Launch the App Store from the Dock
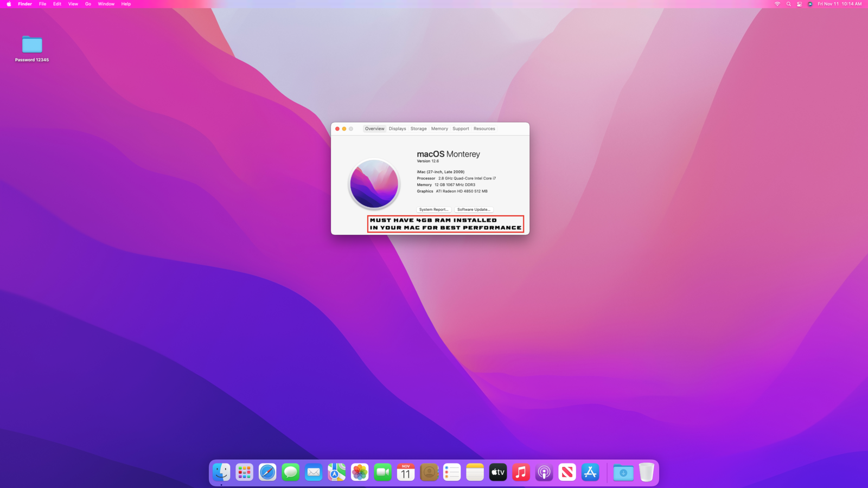Image resolution: width=868 pixels, height=488 pixels. coord(590,472)
